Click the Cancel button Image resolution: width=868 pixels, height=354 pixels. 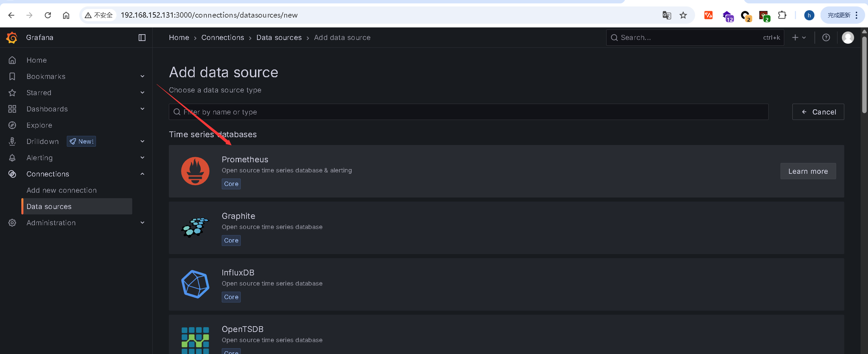click(x=818, y=112)
